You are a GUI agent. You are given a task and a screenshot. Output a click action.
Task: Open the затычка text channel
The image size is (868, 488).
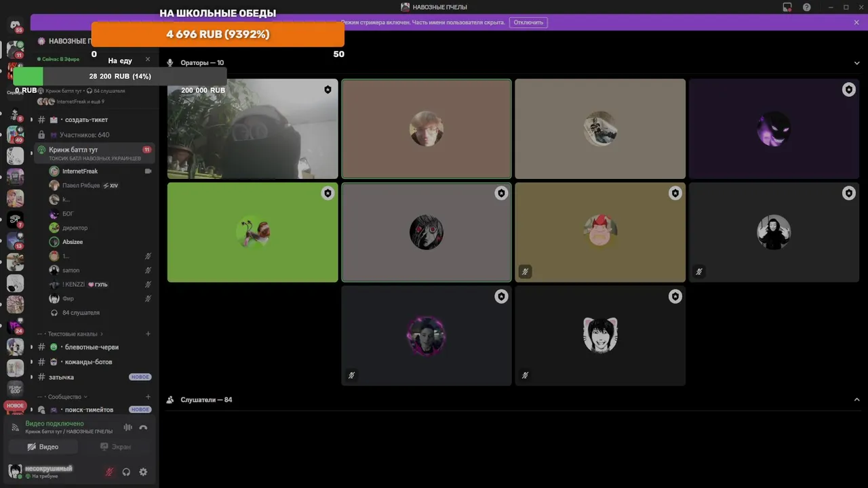(x=94, y=377)
